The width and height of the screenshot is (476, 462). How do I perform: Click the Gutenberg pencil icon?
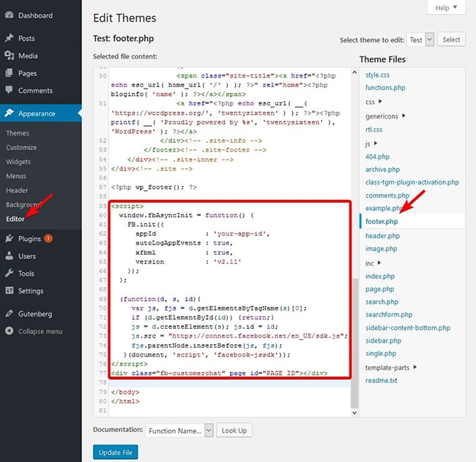tap(10, 313)
